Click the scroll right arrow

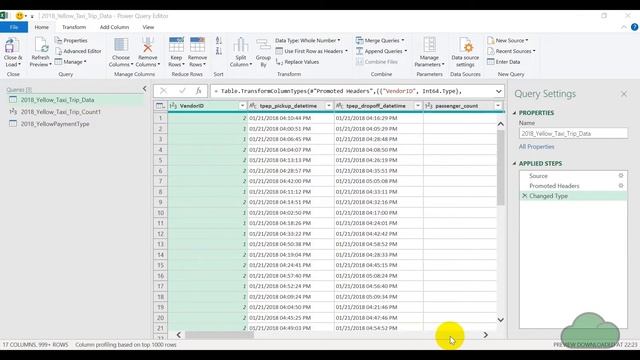coord(485,335)
